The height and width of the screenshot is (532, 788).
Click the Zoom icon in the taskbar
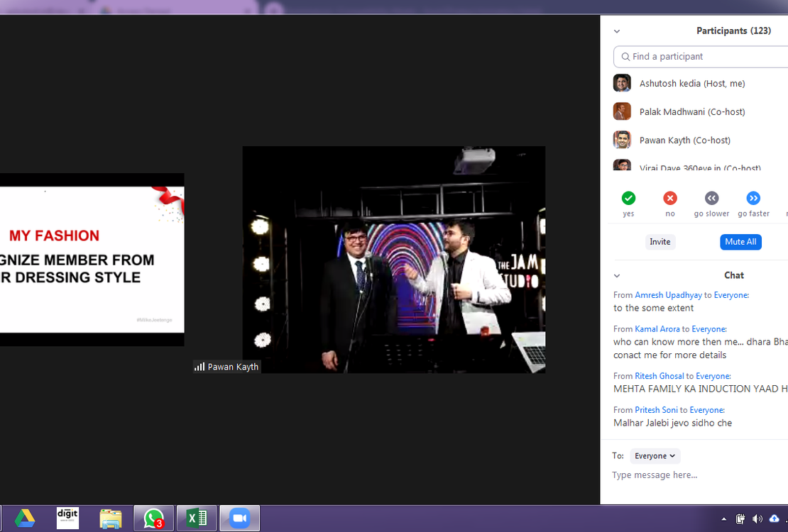[239, 519]
